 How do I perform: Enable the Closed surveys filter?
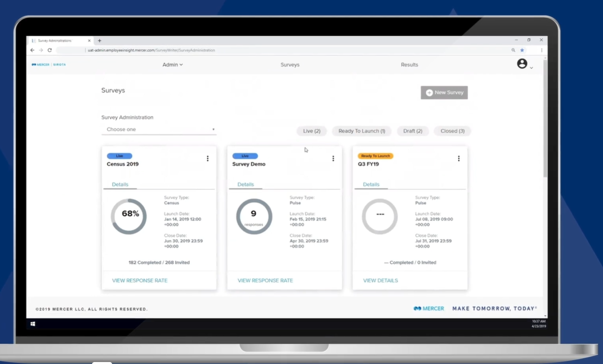tap(452, 131)
